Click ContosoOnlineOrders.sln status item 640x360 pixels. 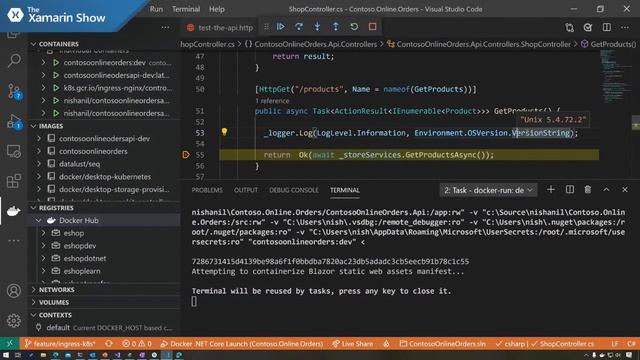point(442,343)
